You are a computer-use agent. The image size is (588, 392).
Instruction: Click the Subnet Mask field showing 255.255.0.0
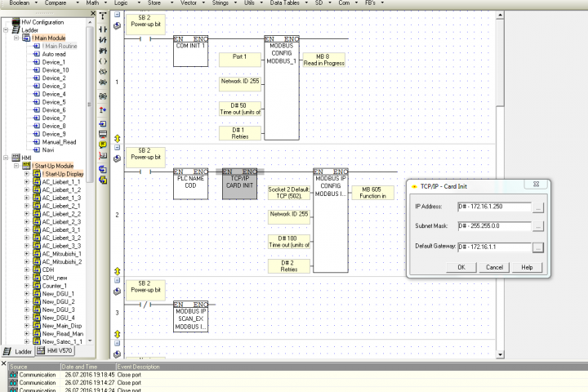click(494, 226)
